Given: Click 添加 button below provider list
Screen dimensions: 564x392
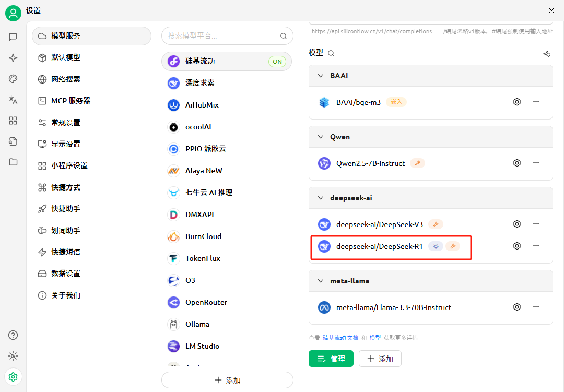Looking at the screenshot, I should click(x=227, y=380).
